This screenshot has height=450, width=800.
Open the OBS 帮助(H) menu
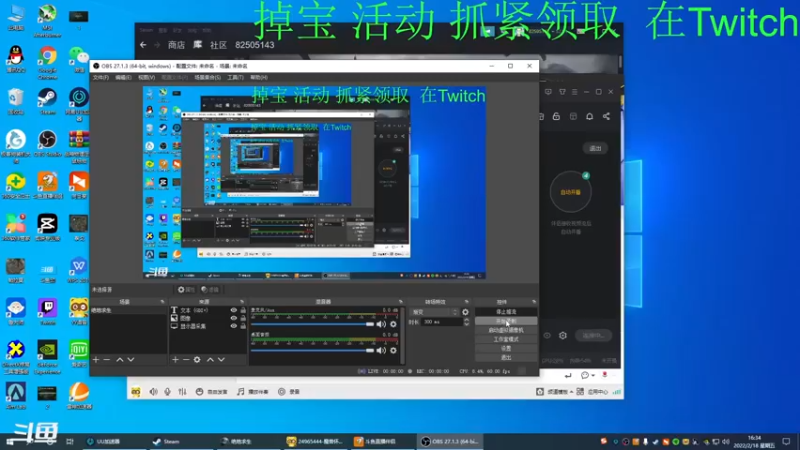point(259,78)
